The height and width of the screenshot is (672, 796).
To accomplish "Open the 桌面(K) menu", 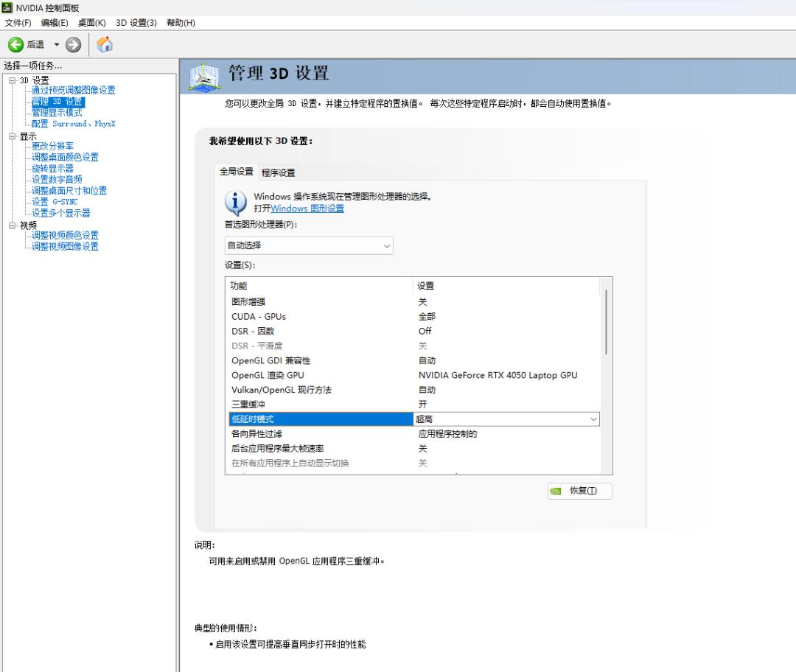I will pos(92,23).
